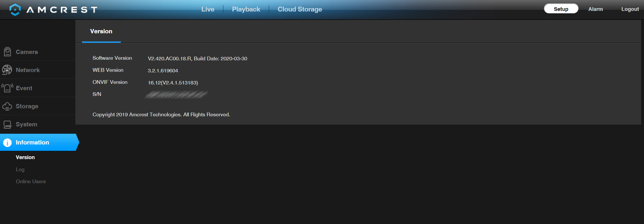Click the WEB Version value 3.2.1.619604
The image size is (644, 224).
[163, 71]
